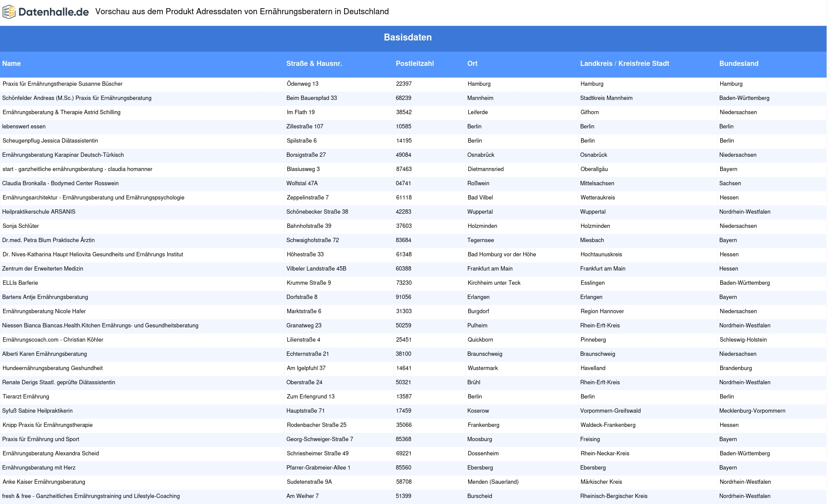The height and width of the screenshot is (504, 827).
Task: Click postal code 83684 for Tegernsee
Action: [403, 240]
